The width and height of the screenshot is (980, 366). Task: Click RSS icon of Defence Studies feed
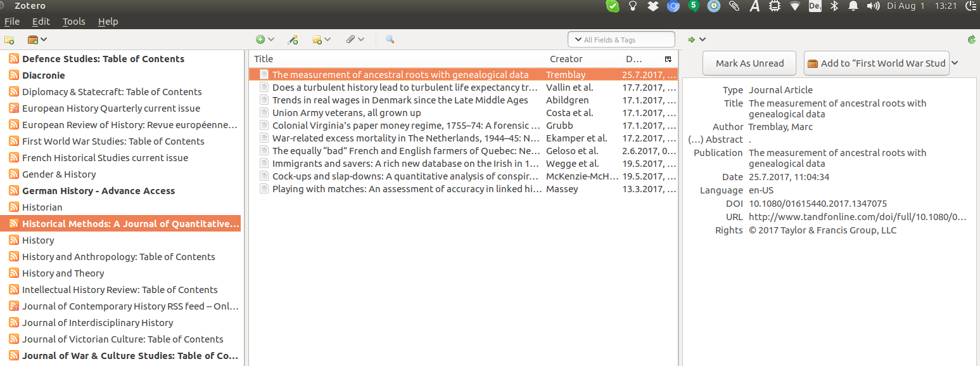14,59
